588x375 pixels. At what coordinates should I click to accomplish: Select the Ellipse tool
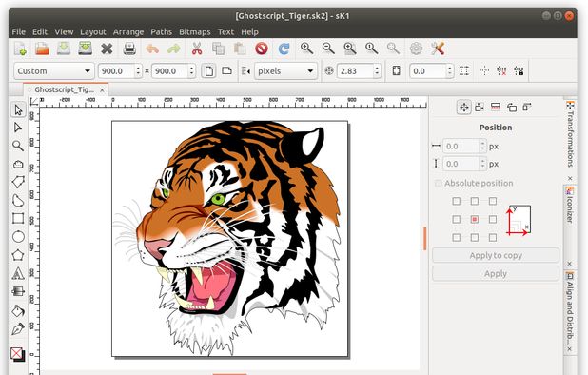18,237
